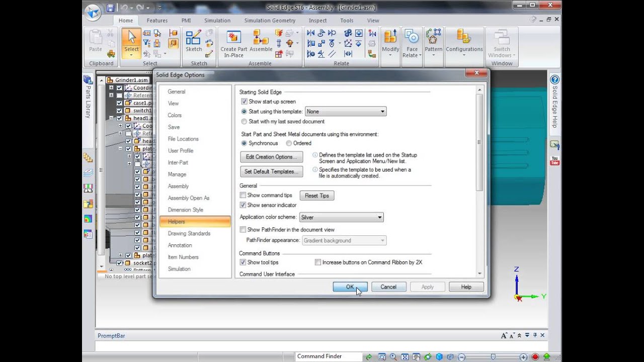Select the Colors options category
The image size is (644, 362).
[x=175, y=115]
